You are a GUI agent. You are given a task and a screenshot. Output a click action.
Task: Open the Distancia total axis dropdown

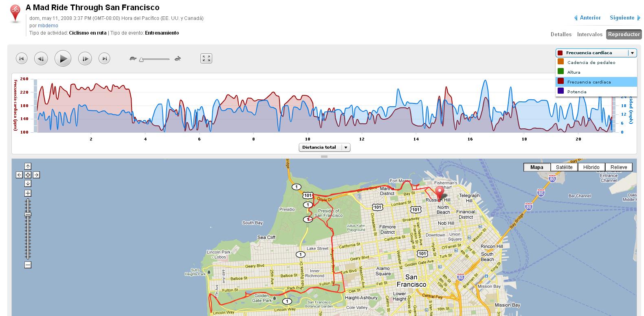345,147
